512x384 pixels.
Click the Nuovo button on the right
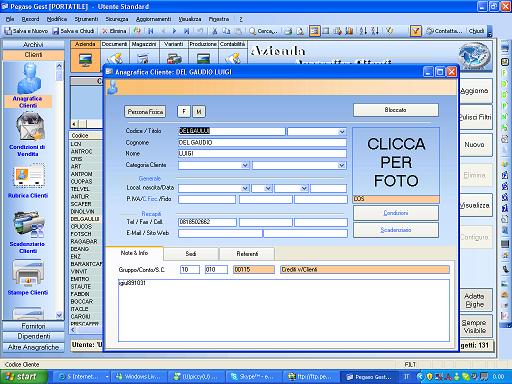[x=475, y=145]
